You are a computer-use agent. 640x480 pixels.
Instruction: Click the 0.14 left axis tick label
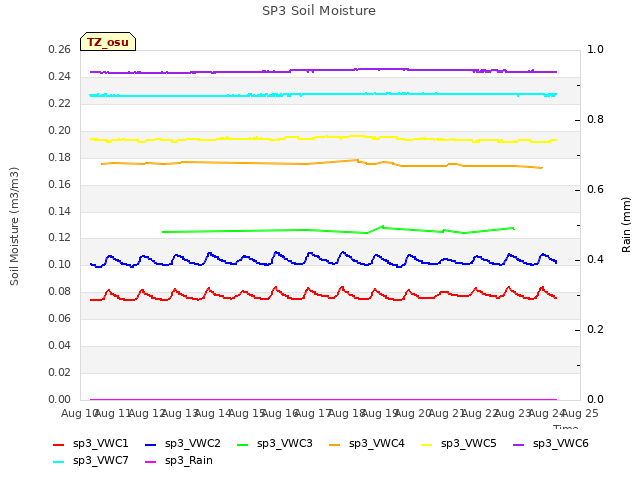click(x=59, y=211)
